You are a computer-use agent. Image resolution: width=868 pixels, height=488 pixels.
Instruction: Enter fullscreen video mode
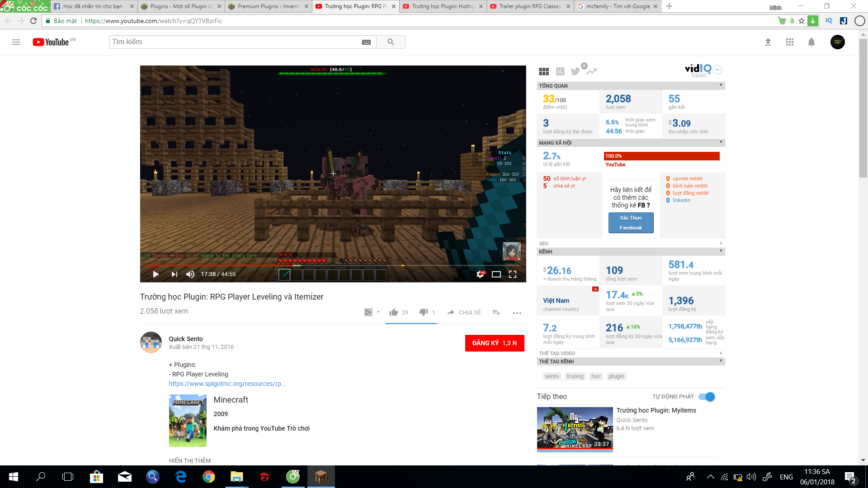pos(513,274)
